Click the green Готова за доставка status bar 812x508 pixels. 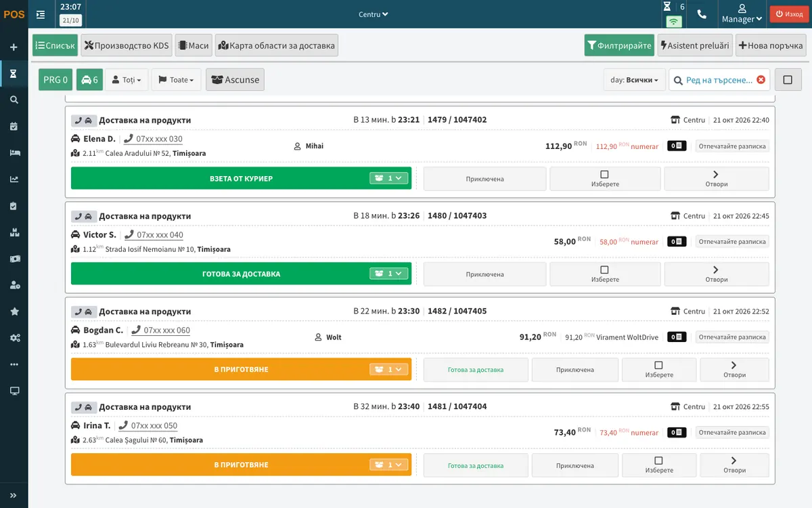[x=241, y=274]
